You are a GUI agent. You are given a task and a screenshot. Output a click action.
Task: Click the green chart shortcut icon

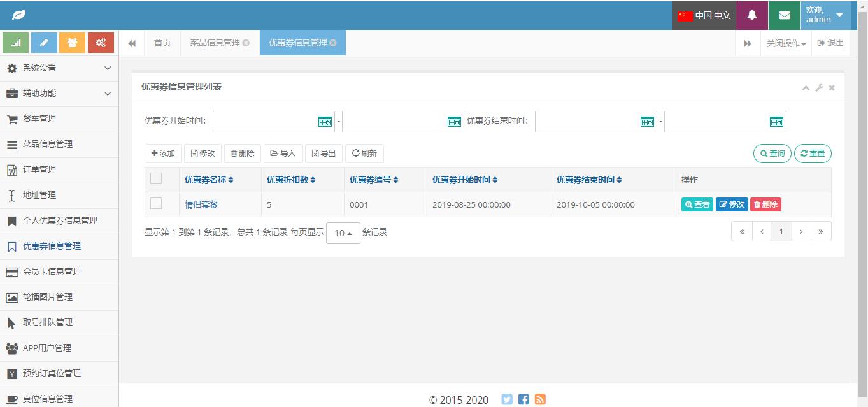tap(15, 43)
